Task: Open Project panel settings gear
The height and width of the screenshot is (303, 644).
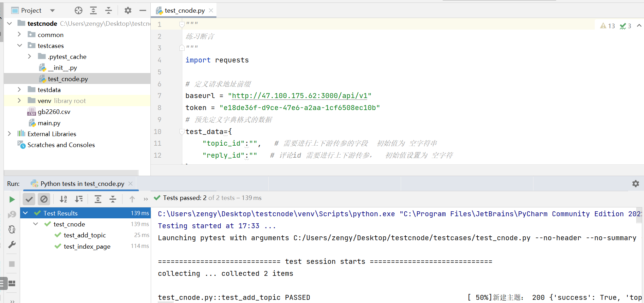Action: coord(128,11)
